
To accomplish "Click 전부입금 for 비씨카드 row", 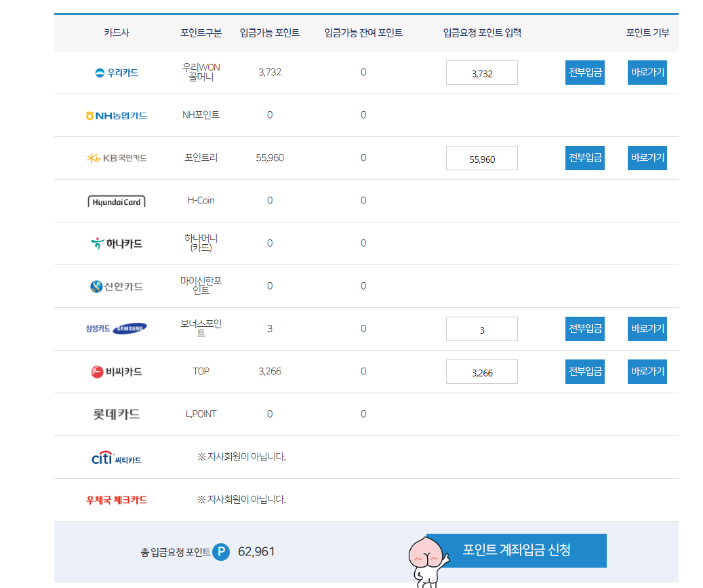I will click(x=585, y=372).
